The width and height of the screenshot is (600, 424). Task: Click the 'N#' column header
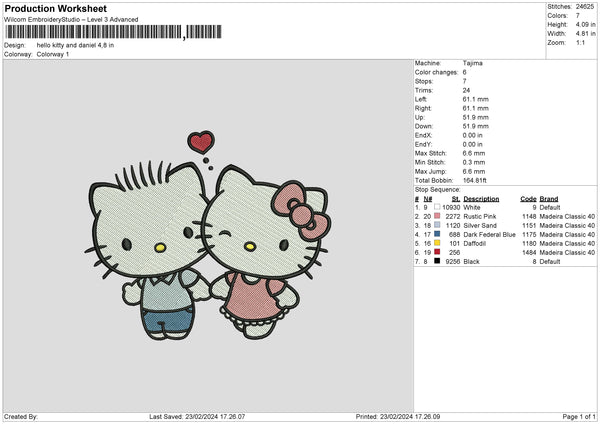(x=427, y=199)
